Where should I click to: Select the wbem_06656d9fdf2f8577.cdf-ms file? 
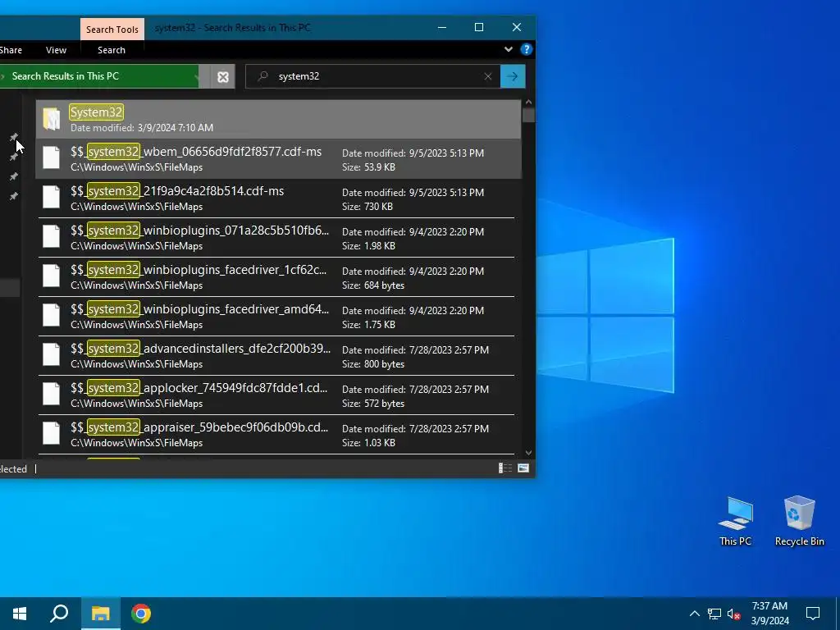point(279,159)
